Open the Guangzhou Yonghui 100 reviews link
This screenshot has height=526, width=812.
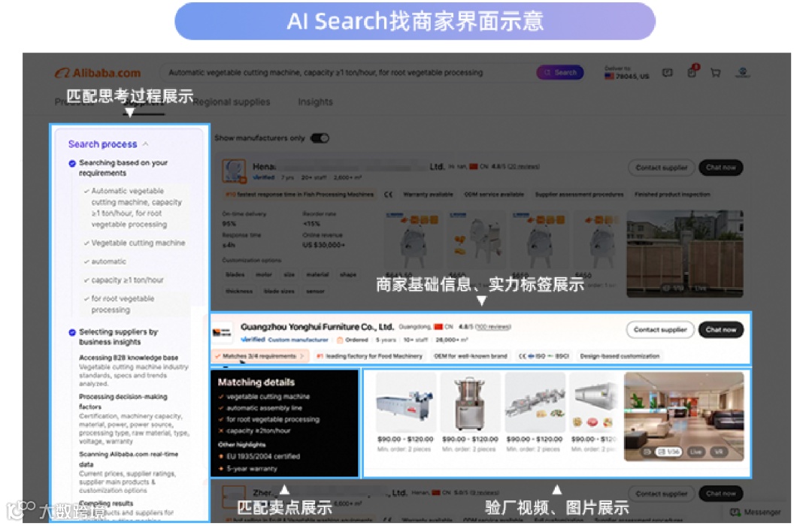coord(492,327)
